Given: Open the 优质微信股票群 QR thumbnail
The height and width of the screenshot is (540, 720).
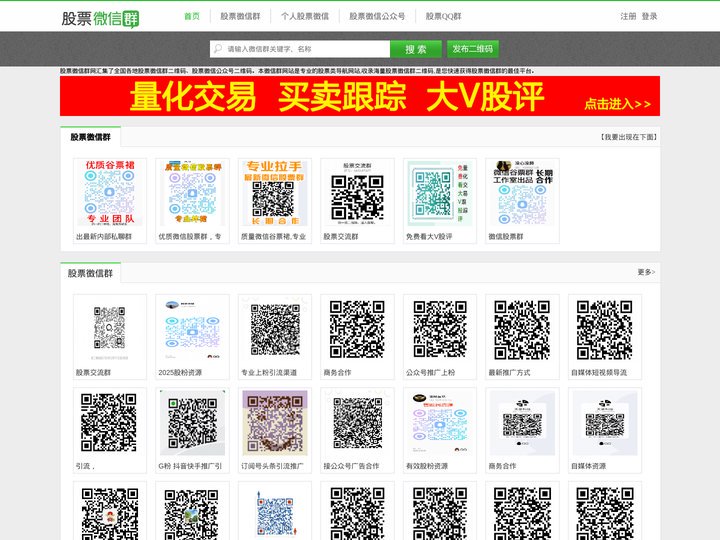Looking at the screenshot, I should pyautogui.click(x=192, y=193).
